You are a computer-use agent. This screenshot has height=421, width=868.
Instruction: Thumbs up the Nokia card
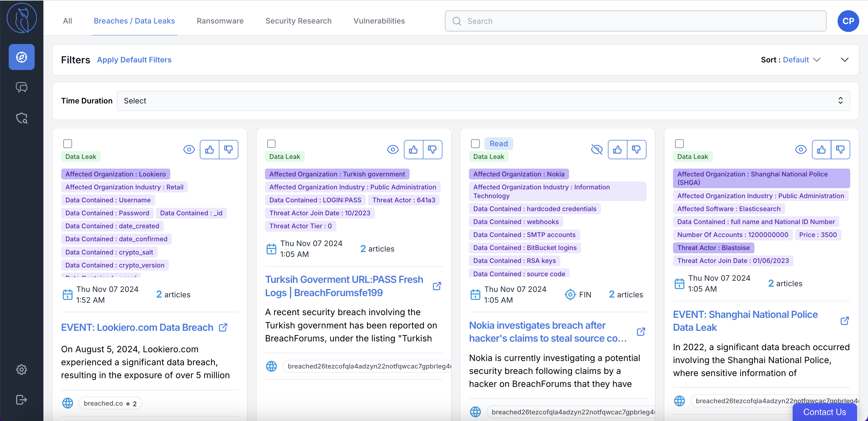[x=617, y=149]
